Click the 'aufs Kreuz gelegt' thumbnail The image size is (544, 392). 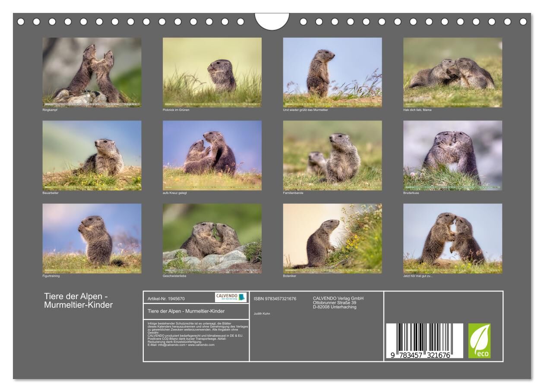(212, 155)
